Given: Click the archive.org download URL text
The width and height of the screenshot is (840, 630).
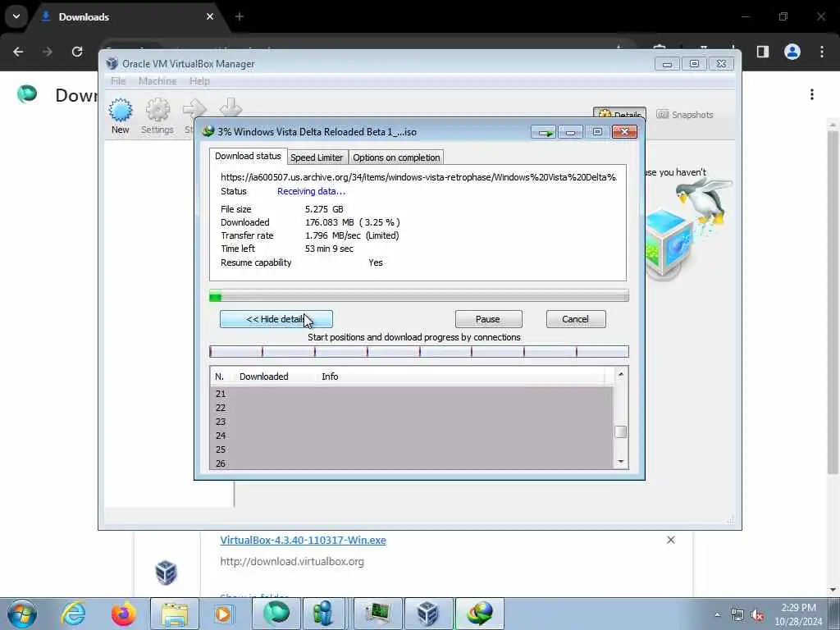Looking at the screenshot, I should 418,177.
